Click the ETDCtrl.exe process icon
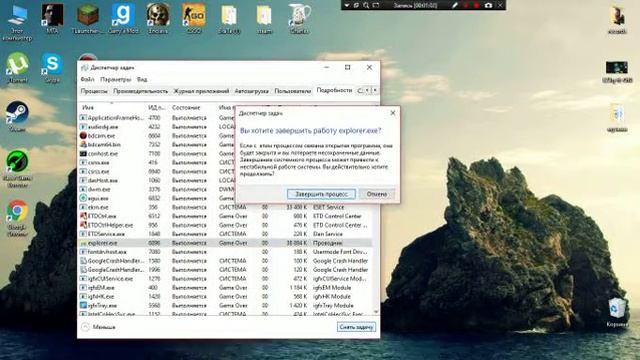This screenshot has height=360, width=640. click(x=83, y=216)
